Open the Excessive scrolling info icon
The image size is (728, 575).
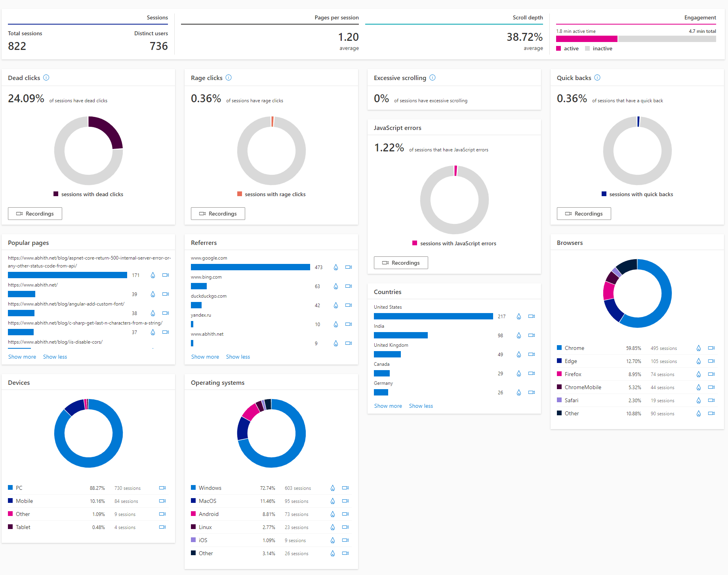(x=433, y=78)
